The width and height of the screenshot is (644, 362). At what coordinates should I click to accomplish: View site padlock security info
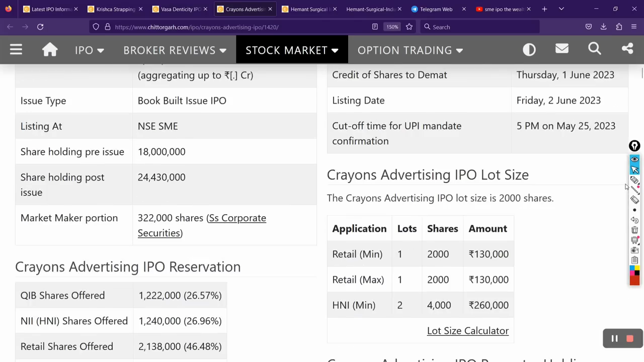[x=107, y=27]
